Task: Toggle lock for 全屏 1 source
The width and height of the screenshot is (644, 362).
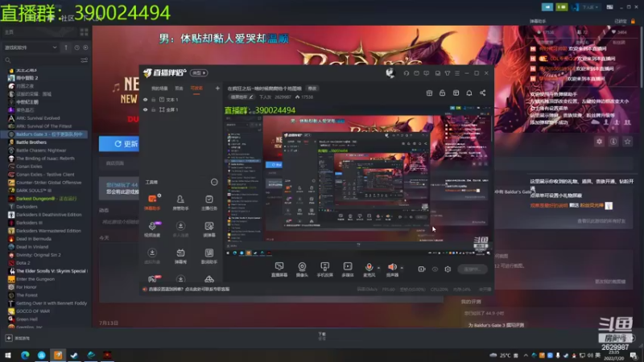Action: pos(153,110)
